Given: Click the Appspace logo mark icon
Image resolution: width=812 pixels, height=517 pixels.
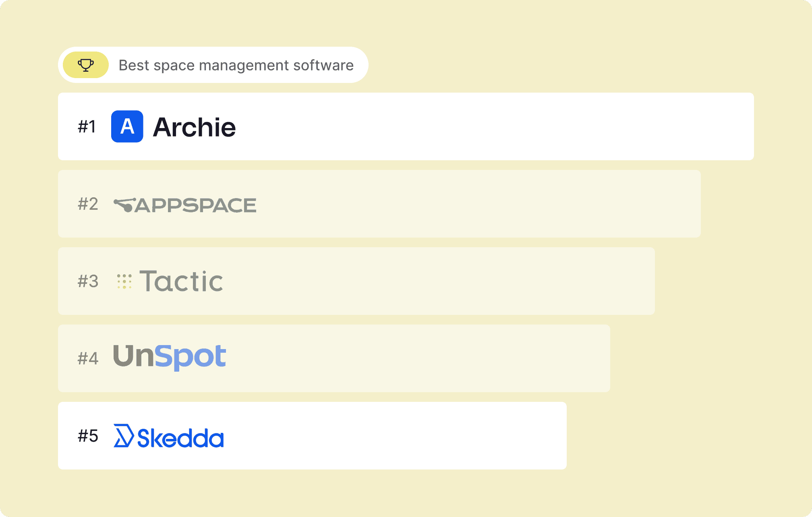Looking at the screenshot, I should pos(124,205).
